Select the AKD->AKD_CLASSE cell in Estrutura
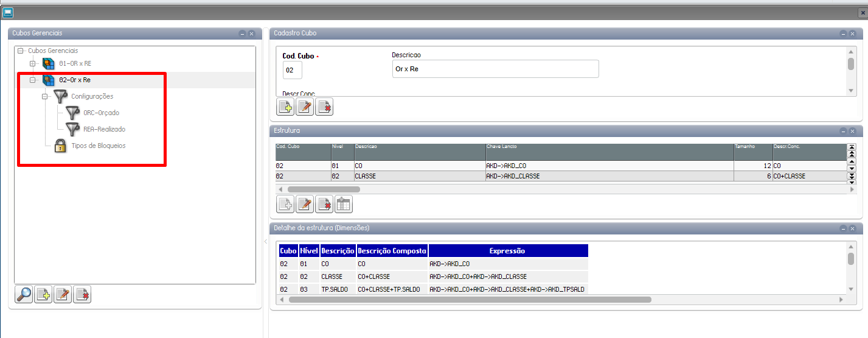This screenshot has height=338, width=868. [609, 176]
